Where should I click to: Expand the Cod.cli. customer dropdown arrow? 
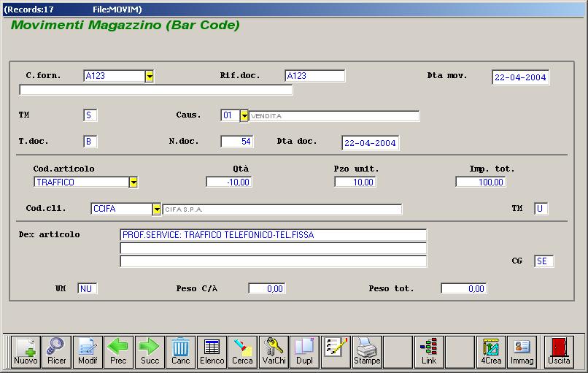pos(156,209)
